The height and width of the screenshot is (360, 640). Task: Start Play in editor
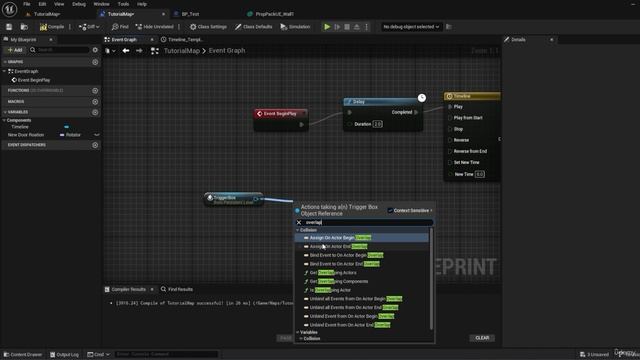[x=327, y=27]
